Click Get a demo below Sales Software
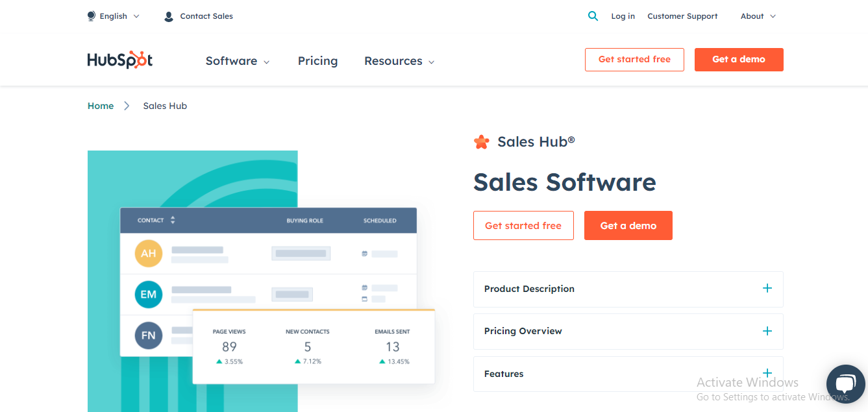Screen dimensions: 868x412 tap(628, 226)
